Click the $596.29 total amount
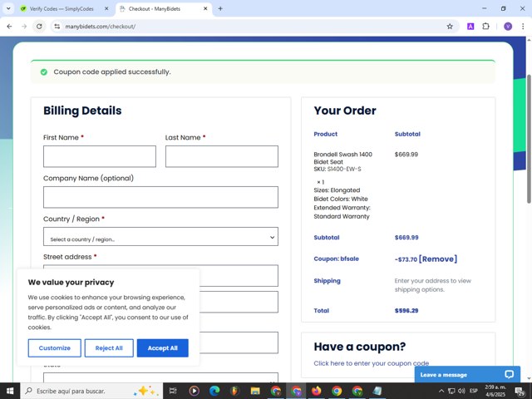 [406, 310]
